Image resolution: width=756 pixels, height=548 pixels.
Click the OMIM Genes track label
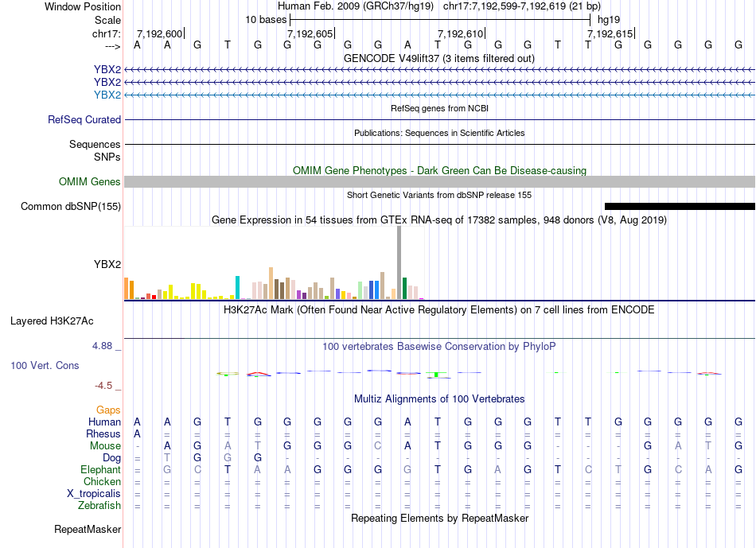(x=90, y=181)
